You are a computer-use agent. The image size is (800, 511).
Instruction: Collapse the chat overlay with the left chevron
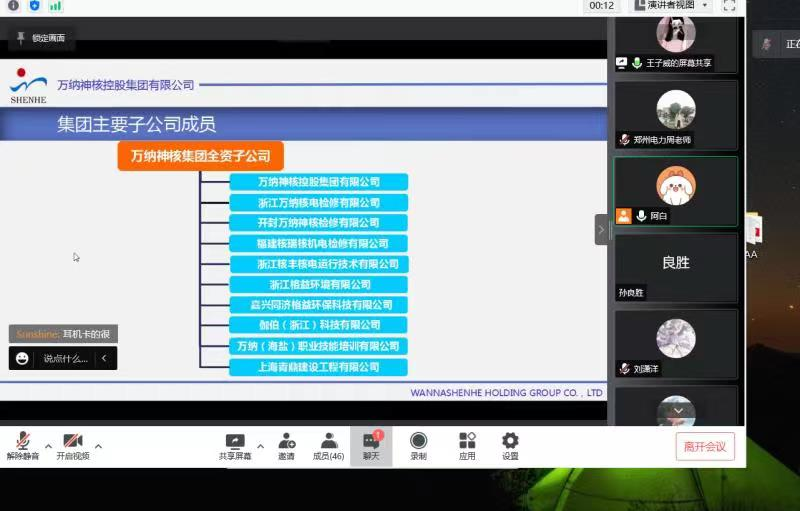click(104, 358)
